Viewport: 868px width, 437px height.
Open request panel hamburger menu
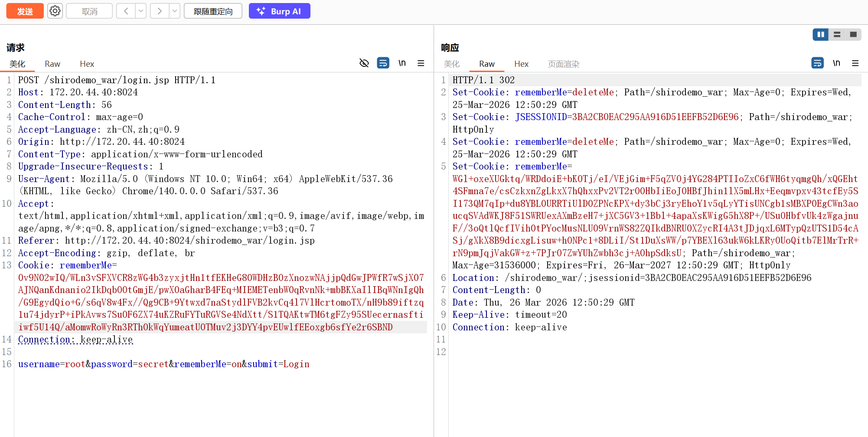coord(421,63)
